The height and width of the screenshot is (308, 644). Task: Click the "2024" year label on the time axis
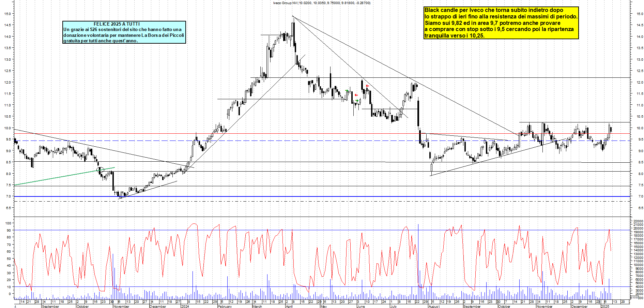[x=185, y=306]
